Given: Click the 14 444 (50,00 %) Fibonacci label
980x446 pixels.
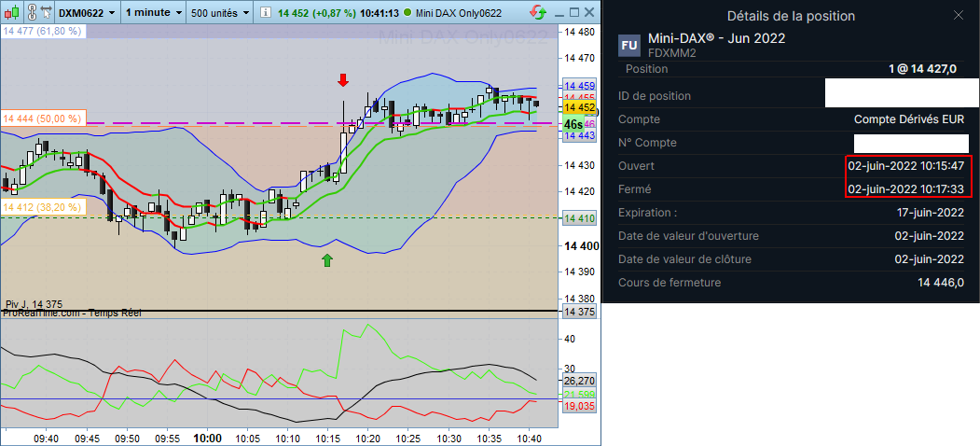Looking at the screenshot, I should tap(42, 118).
